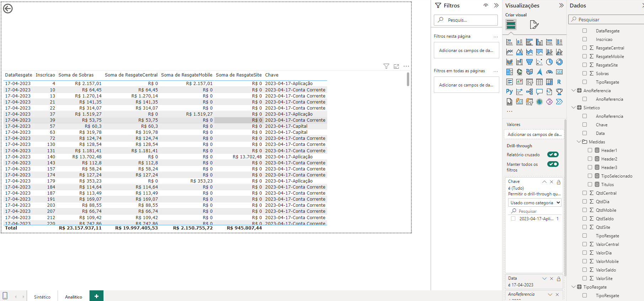
Task: Insert a Python visual
Action: pyautogui.click(x=510, y=92)
